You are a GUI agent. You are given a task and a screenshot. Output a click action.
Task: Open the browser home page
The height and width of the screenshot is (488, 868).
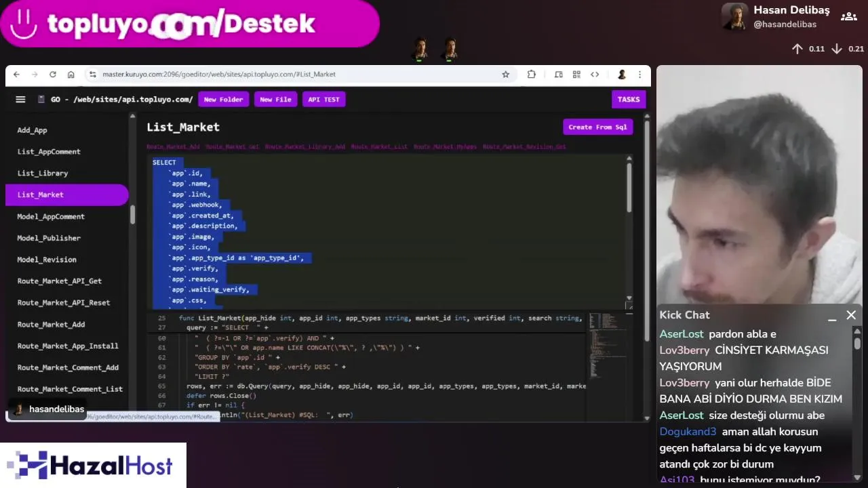[x=71, y=75]
